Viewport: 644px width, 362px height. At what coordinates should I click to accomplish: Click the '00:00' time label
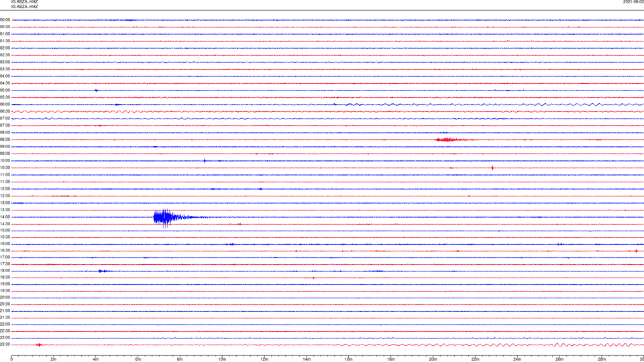(x=5, y=19)
